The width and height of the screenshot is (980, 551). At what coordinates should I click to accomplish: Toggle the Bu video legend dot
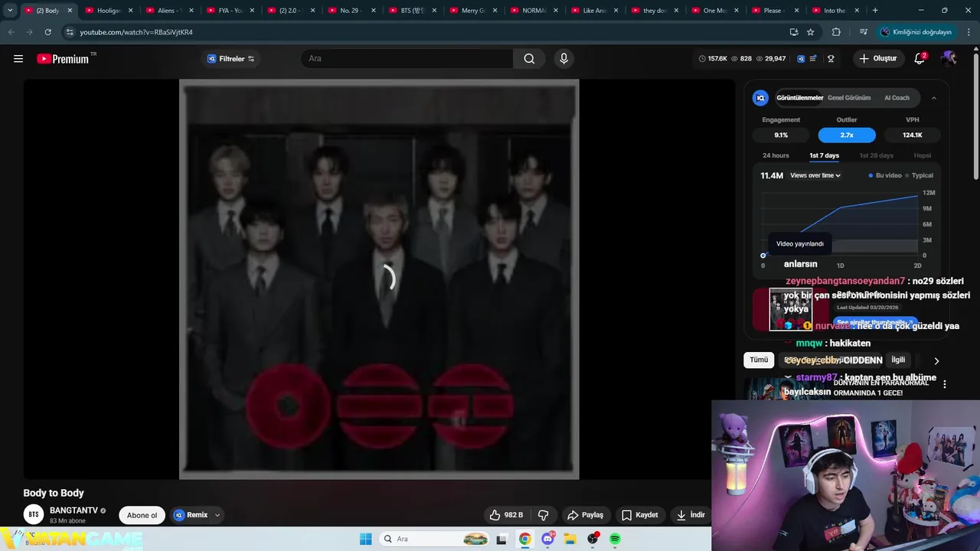pyautogui.click(x=871, y=175)
